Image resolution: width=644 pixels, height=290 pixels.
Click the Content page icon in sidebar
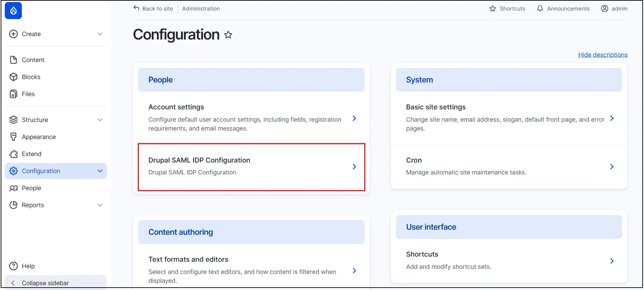pyautogui.click(x=13, y=60)
